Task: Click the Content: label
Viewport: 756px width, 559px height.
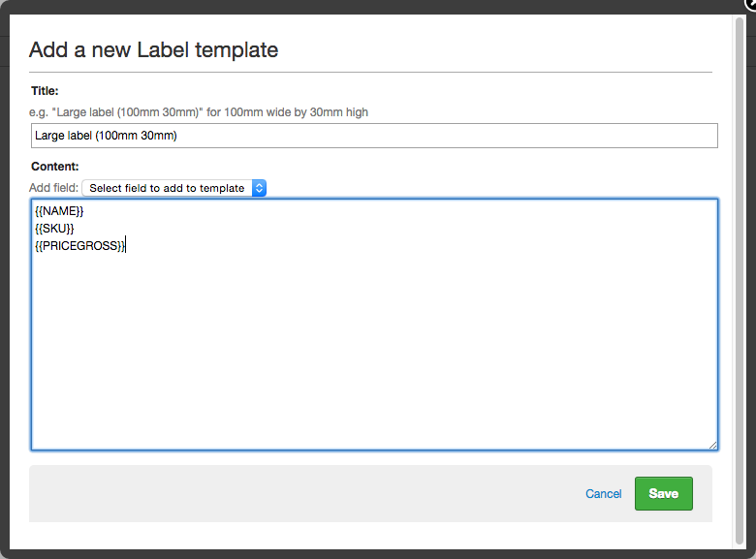Action: (x=54, y=167)
